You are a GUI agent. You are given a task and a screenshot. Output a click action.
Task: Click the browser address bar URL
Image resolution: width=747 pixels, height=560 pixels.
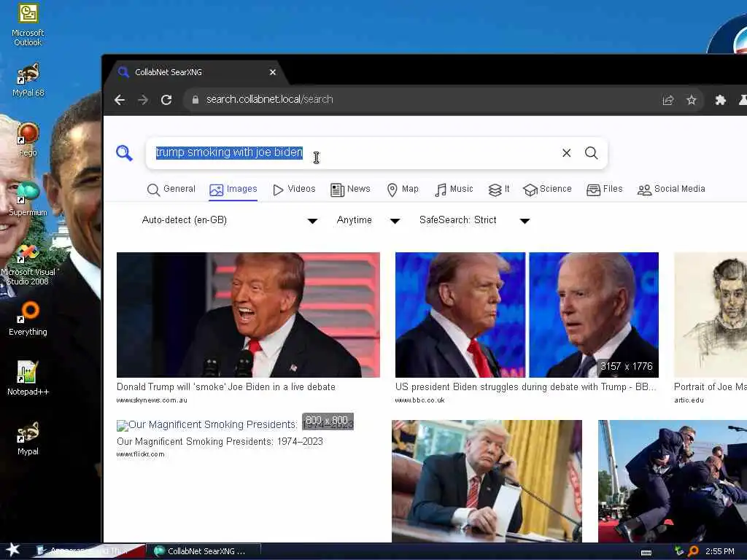270,99
